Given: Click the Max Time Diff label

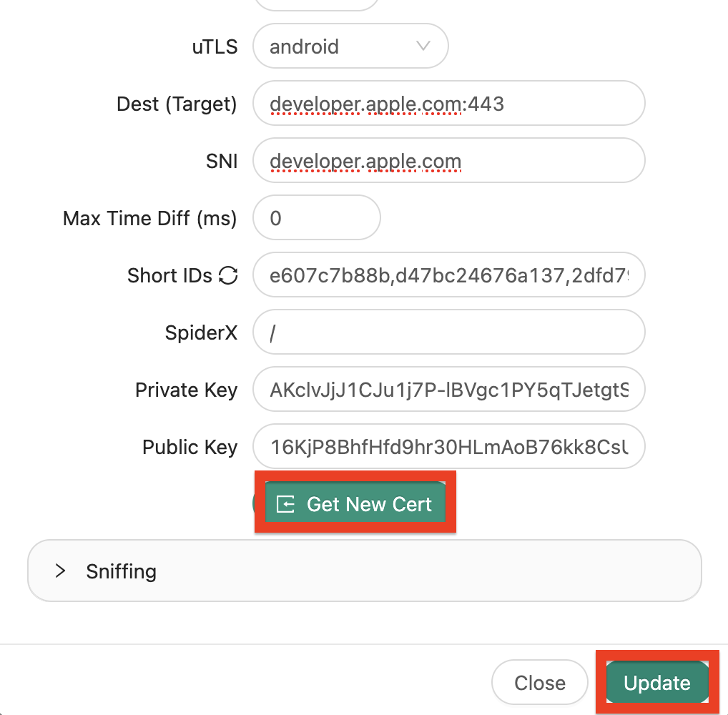Looking at the screenshot, I should (149, 218).
